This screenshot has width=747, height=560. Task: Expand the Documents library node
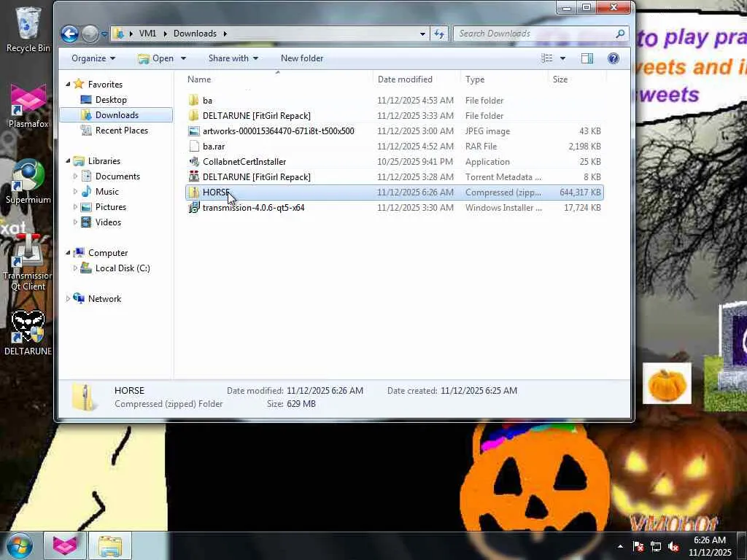[x=75, y=176]
